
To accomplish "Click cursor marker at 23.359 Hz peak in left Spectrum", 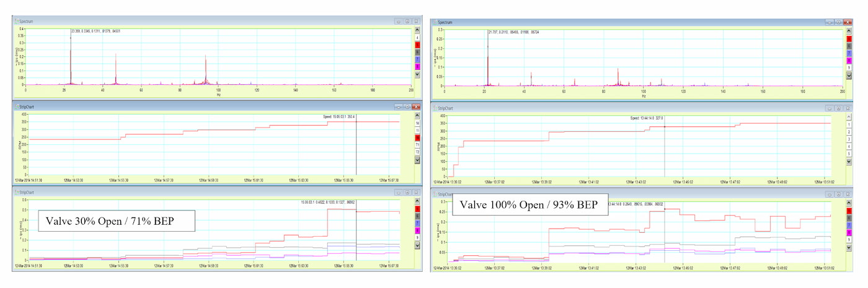I will point(71,37).
